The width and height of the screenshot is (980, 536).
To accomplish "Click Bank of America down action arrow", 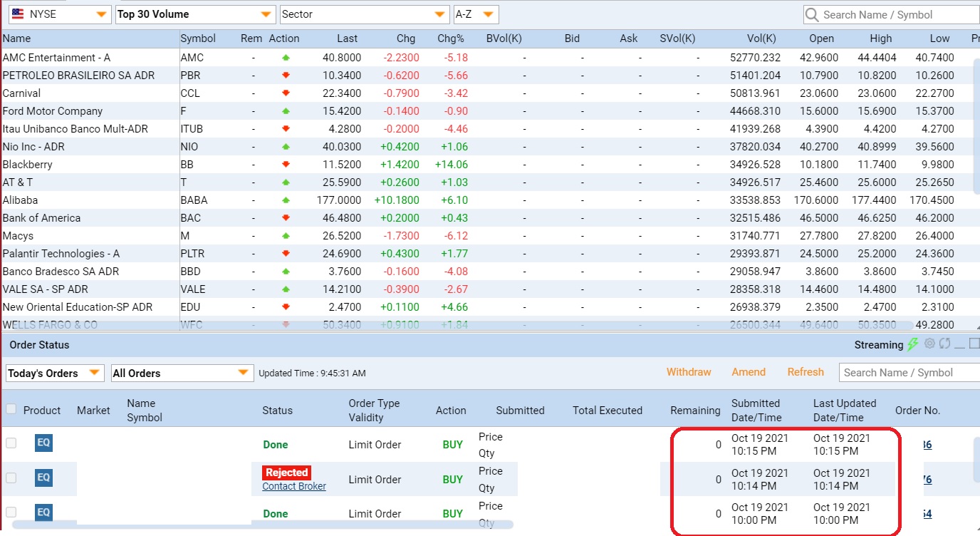I will coord(286,218).
